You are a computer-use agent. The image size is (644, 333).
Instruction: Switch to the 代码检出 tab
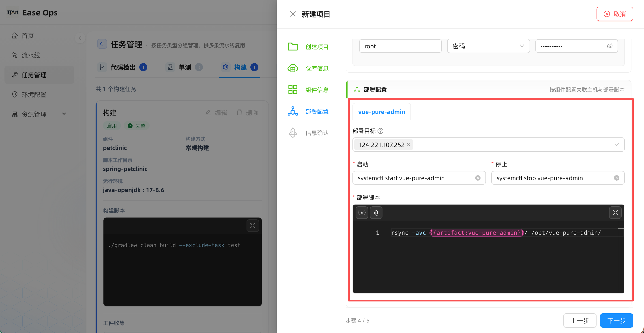pyautogui.click(x=122, y=67)
